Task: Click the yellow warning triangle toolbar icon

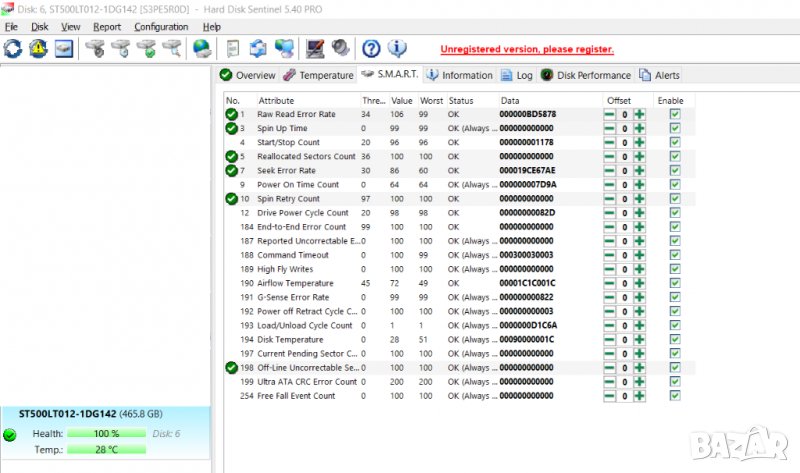Action: [x=38, y=48]
